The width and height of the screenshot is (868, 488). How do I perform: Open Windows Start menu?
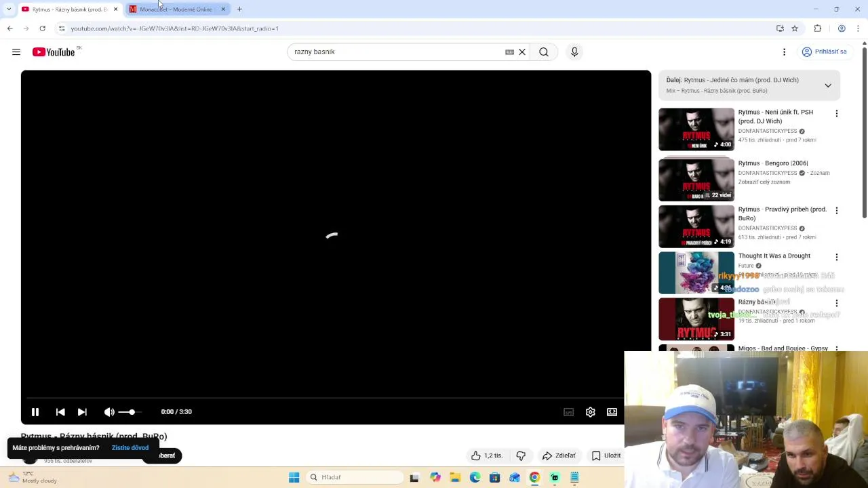[294, 477]
